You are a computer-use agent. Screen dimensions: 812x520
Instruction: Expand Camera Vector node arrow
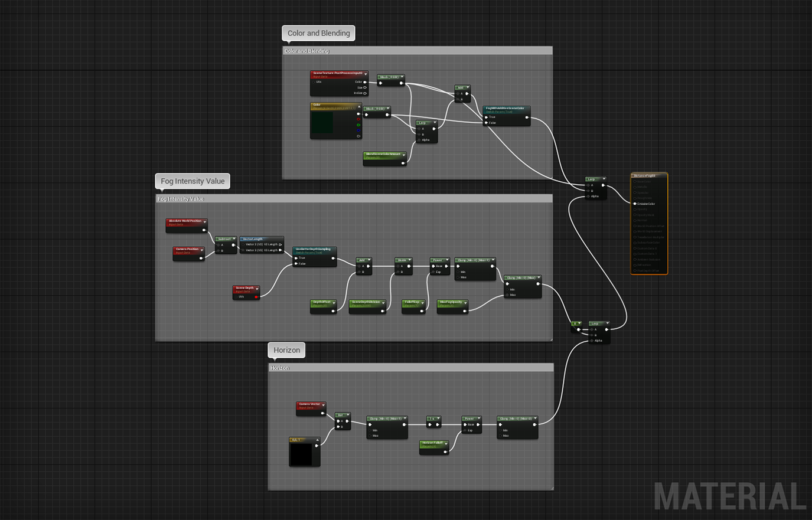point(324,405)
